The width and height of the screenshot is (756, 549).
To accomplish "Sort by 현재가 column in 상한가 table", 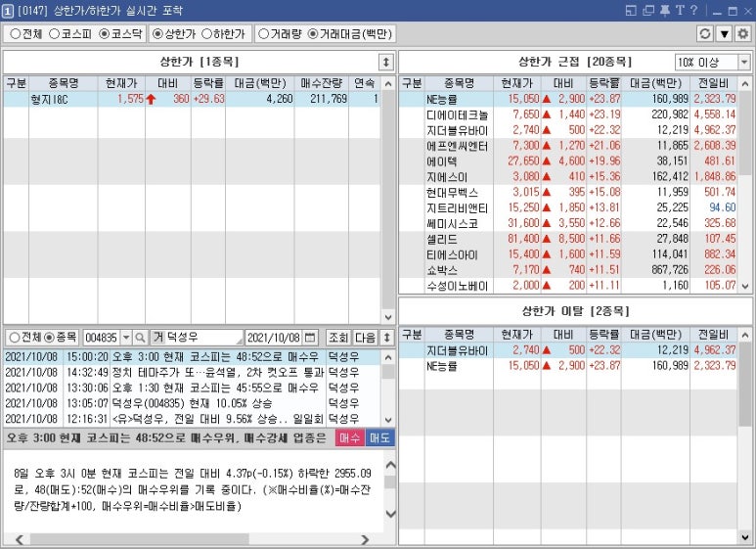I will coord(121,83).
